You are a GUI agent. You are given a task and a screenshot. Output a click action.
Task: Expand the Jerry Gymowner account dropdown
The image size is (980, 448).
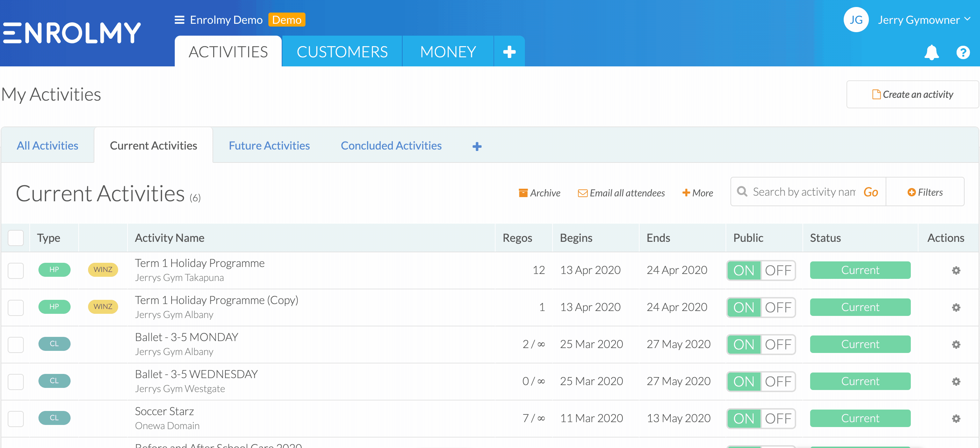coord(924,20)
